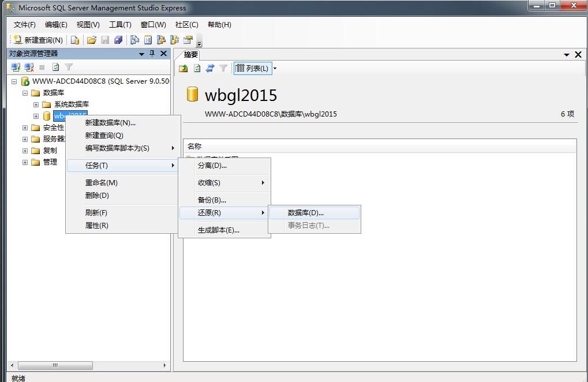Select the 数据库 folder in the tree
This screenshot has height=382, width=588.
point(53,92)
